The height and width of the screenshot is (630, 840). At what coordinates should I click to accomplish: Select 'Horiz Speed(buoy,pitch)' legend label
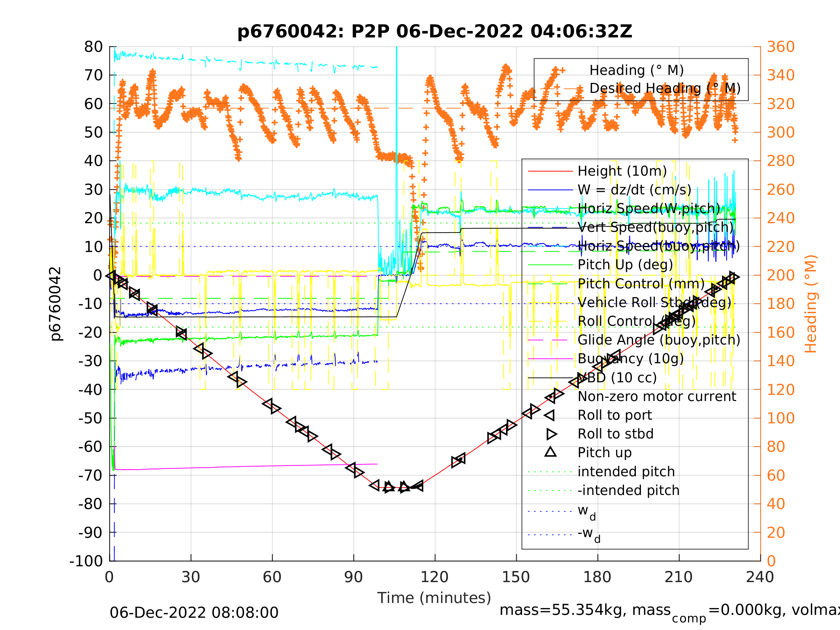659,246
